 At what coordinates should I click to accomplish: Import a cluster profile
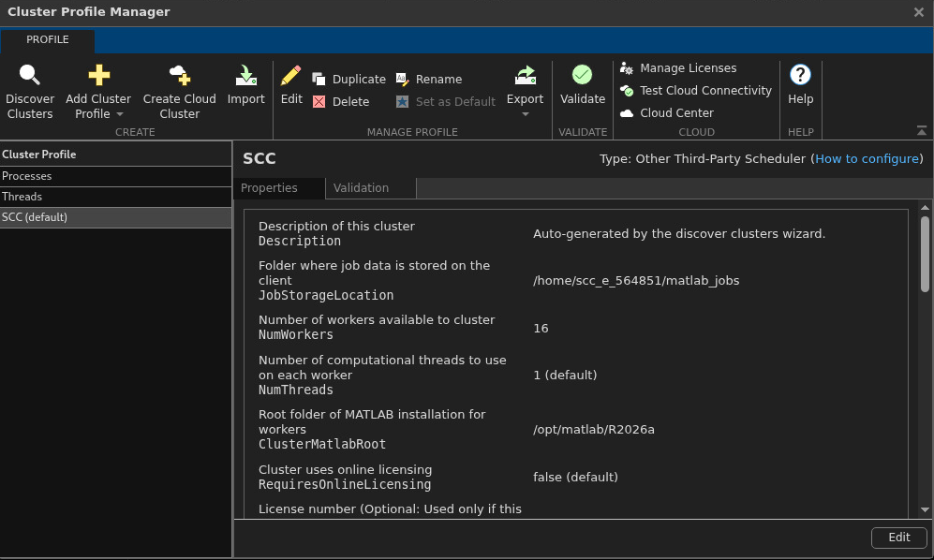click(x=246, y=85)
